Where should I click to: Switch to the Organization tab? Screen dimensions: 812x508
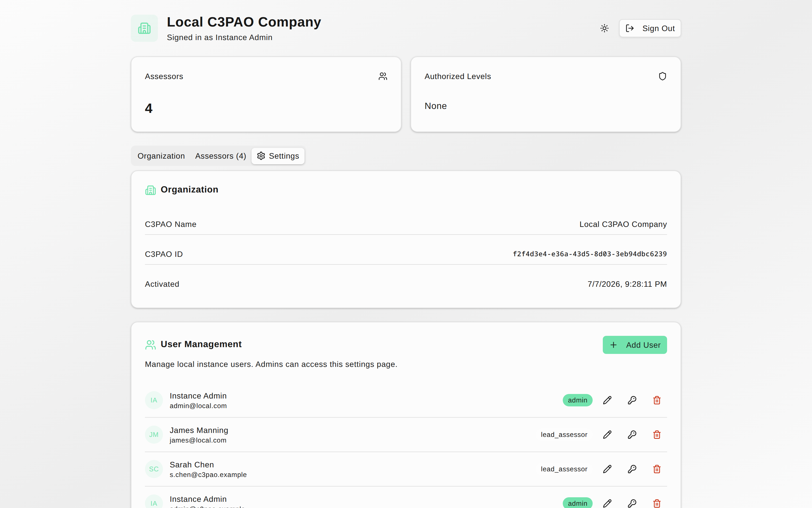(x=161, y=156)
